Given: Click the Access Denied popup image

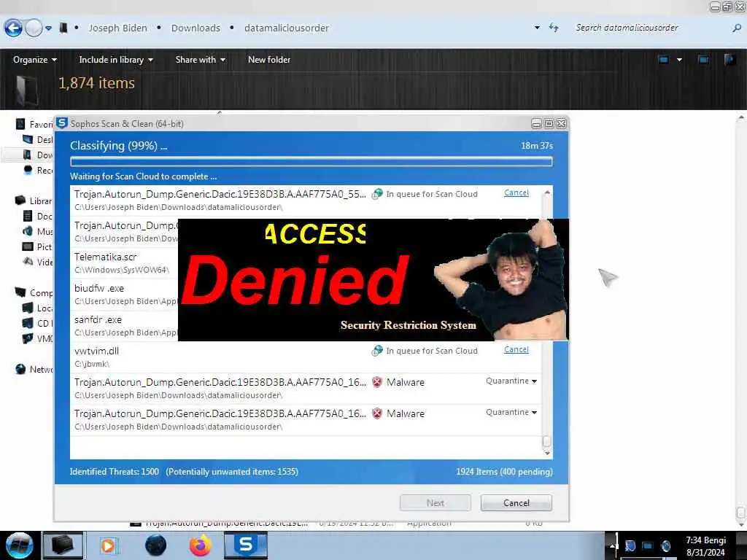Looking at the screenshot, I should click(373, 279).
